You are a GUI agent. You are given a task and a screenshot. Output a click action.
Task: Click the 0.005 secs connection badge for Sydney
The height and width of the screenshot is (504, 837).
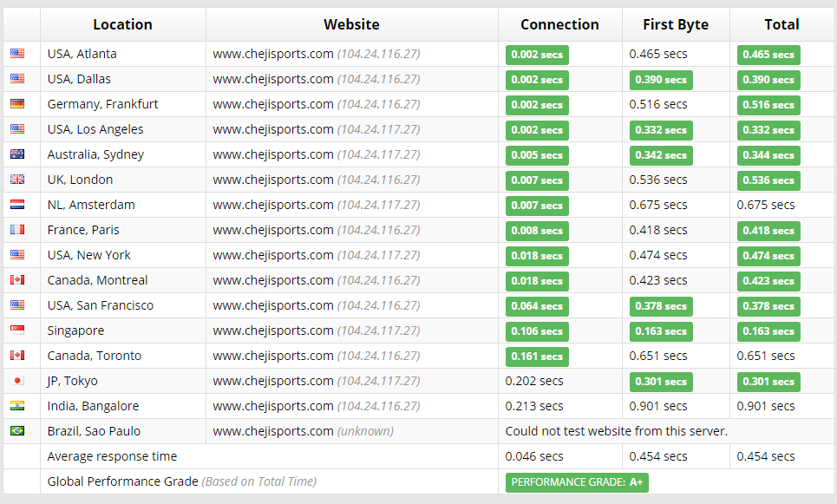537,154
